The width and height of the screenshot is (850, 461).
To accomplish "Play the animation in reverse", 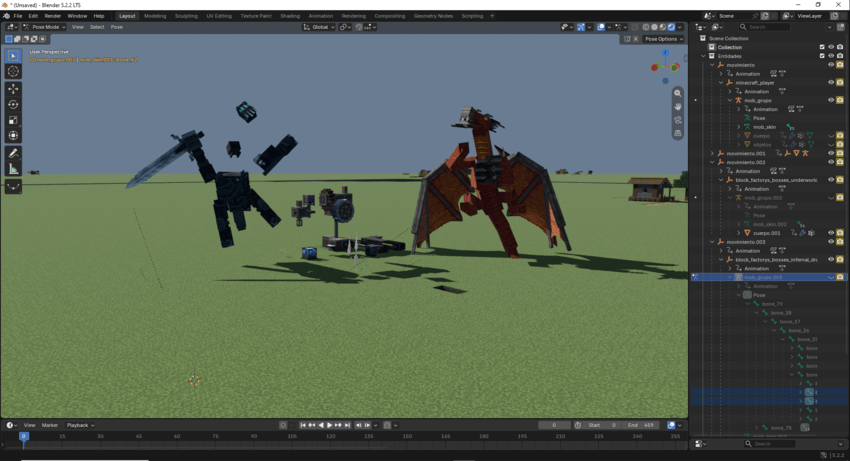I will pyautogui.click(x=321, y=425).
